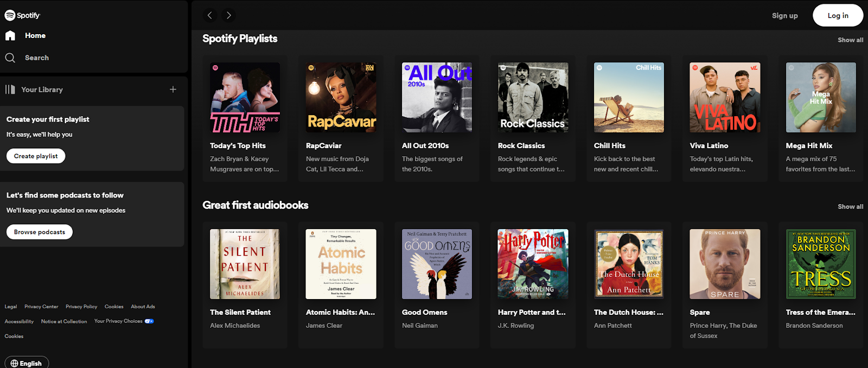This screenshot has height=368, width=868.
Task: Click the globe icon on language button
Action: click(x=14, y=364)
